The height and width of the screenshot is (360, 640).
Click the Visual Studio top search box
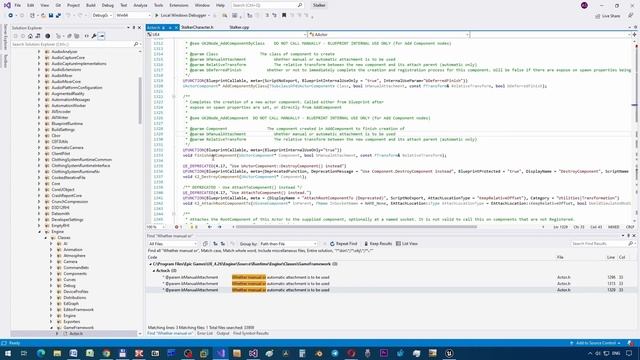[x=267, y=5]
